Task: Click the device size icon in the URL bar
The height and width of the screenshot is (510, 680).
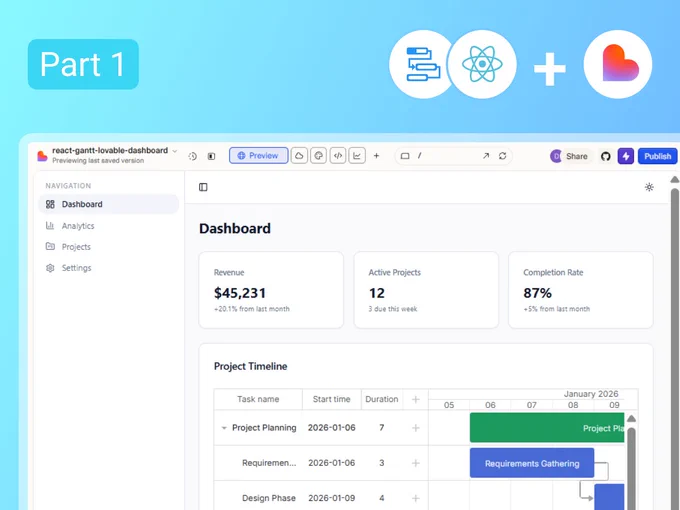Action: (405, 156)
